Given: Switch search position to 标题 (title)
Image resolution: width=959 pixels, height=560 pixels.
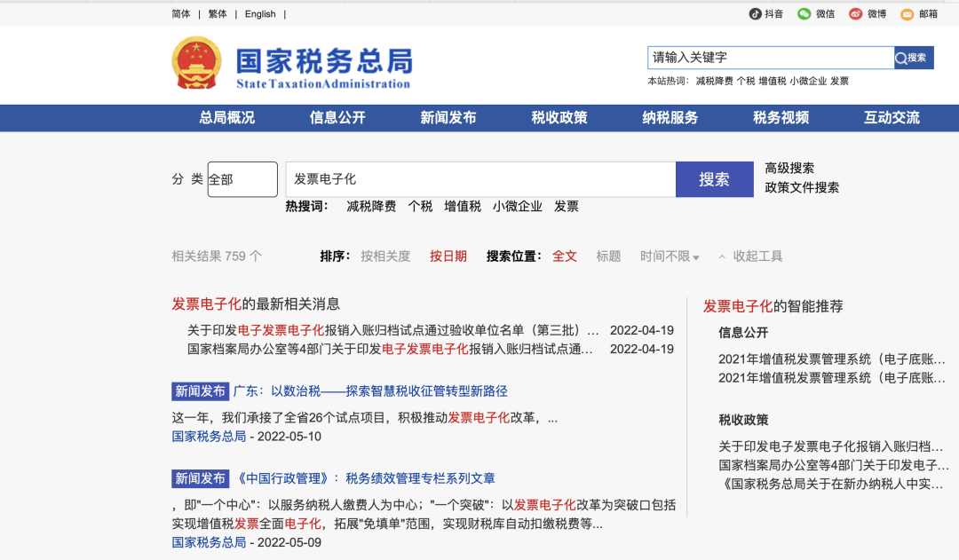Looking at the screenshot, I should pyautogui.click(x=608, y=255).
